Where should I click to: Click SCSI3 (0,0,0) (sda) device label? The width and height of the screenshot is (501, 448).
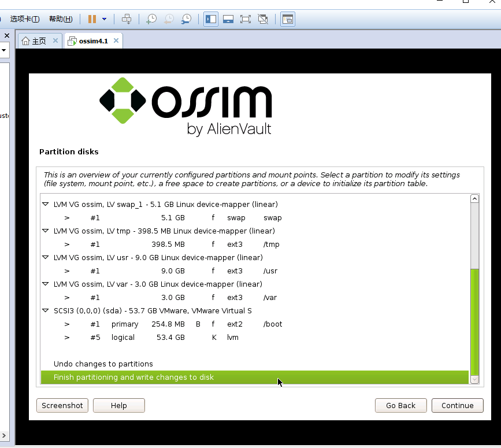153,311
